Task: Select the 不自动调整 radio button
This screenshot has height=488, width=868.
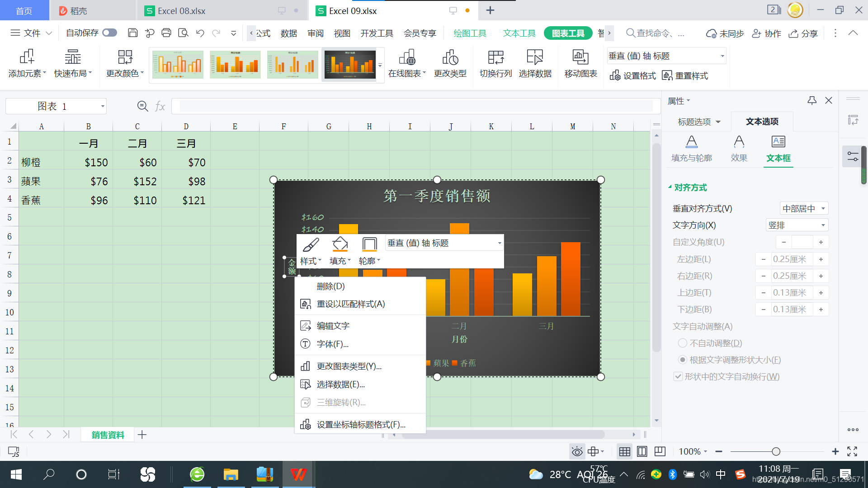Action: click(683, 343)
